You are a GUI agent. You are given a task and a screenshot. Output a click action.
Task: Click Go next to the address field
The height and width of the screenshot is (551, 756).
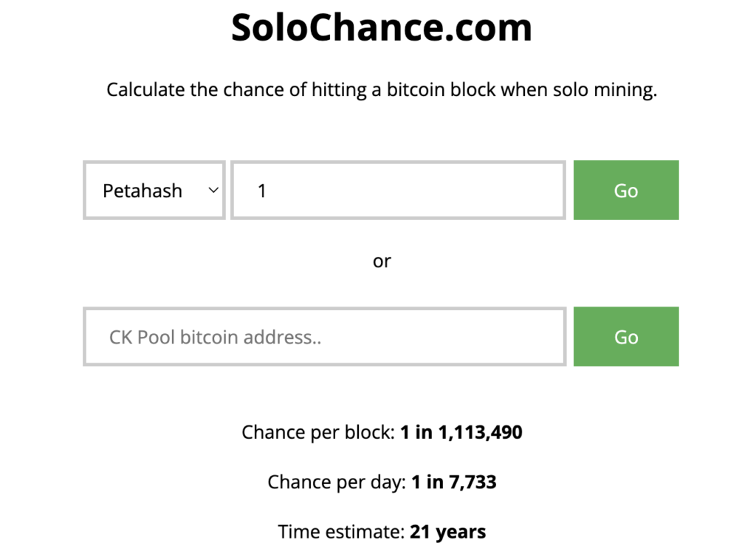pos(625,336)
